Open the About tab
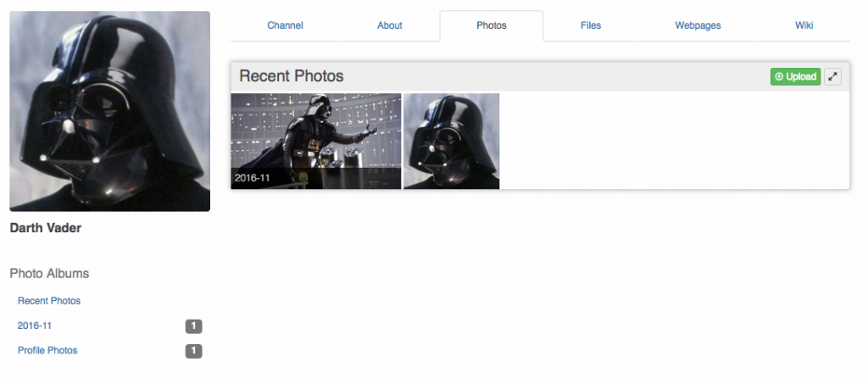This screenshot has width=868, height=384. point(390,25)
